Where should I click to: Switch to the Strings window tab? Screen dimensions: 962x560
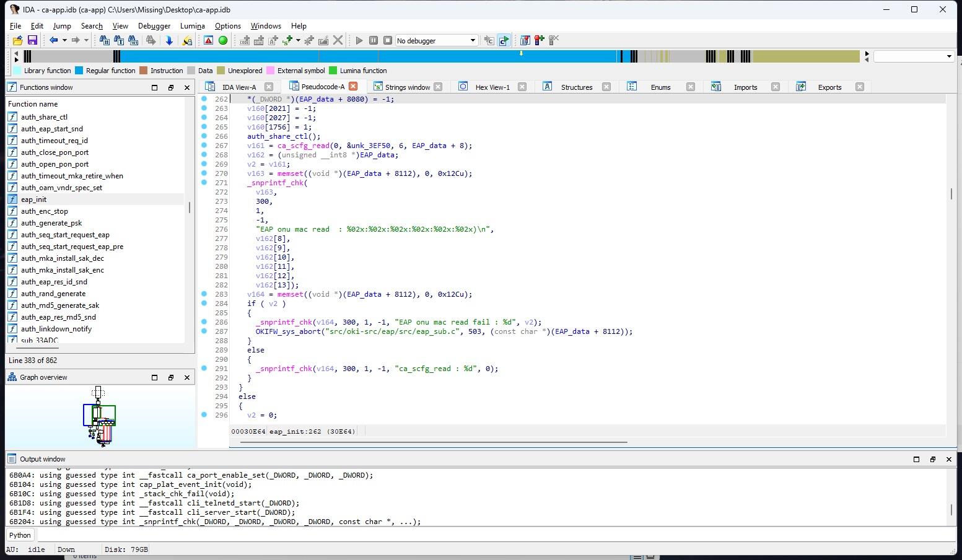click(x=407, y=87)
